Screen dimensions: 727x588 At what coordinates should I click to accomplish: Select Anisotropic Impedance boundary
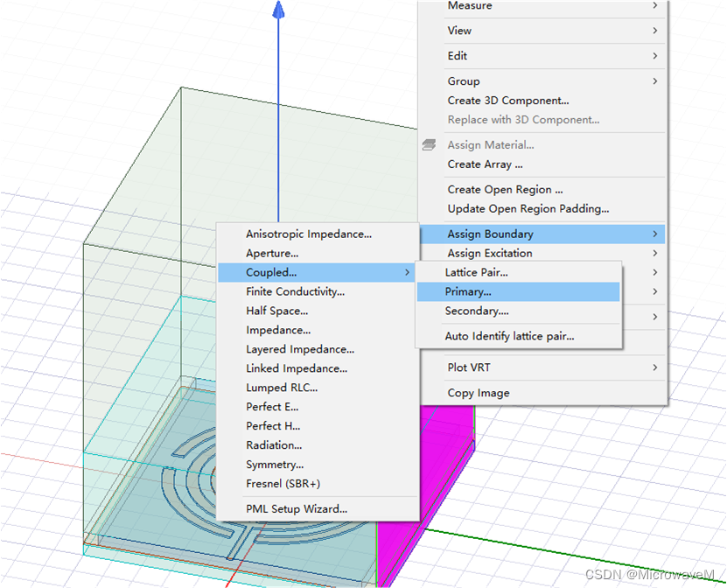click(318, 234)
